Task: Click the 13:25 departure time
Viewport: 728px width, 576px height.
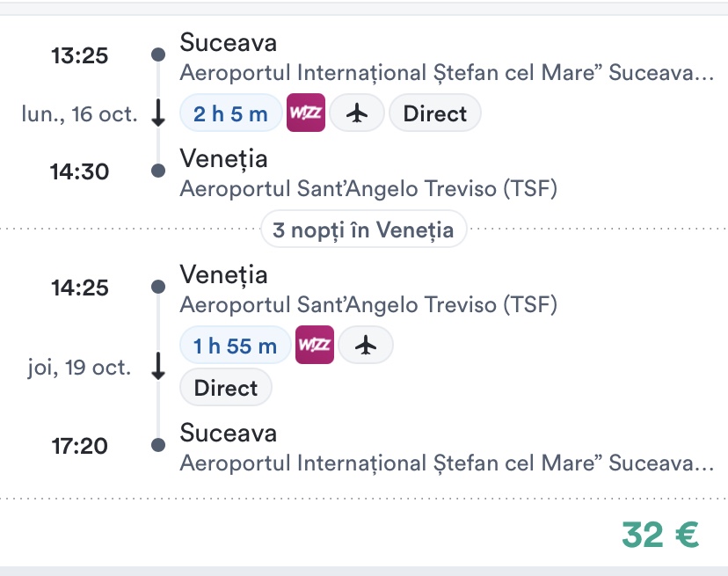Action: coord(80,56)
